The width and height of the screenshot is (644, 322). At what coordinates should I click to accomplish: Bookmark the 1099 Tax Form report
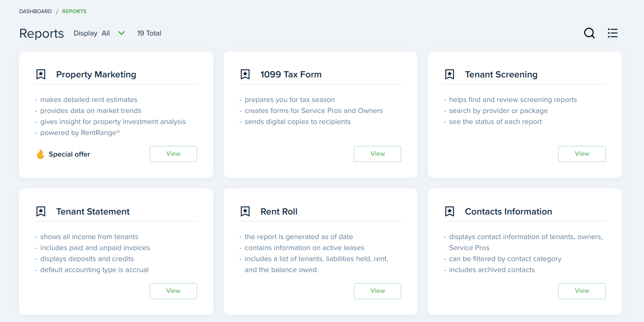tap(245, 74)
